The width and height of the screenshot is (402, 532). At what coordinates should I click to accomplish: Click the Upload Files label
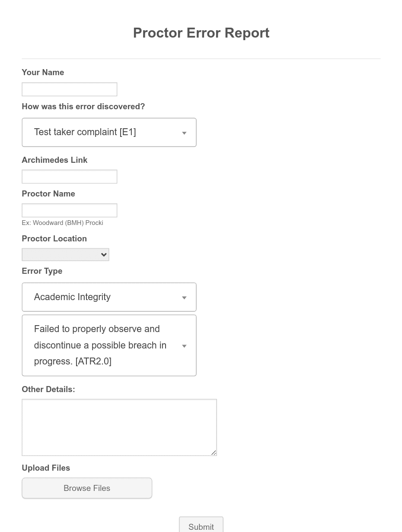click(46, 468)
